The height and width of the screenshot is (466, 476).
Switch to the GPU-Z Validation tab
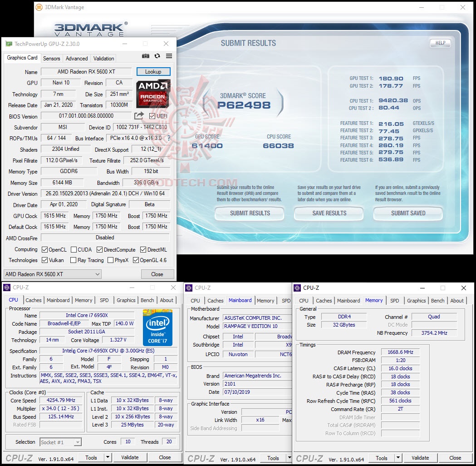(x=103, y=58)
